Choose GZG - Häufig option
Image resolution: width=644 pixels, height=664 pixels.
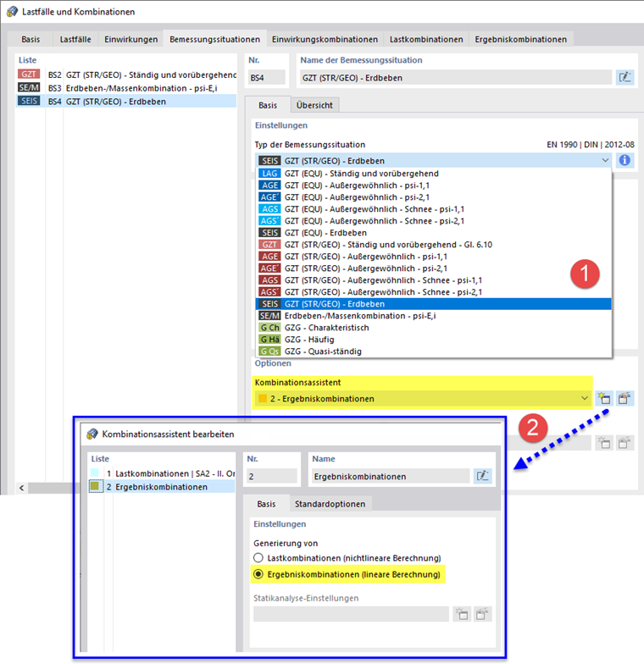click(434, 339)
